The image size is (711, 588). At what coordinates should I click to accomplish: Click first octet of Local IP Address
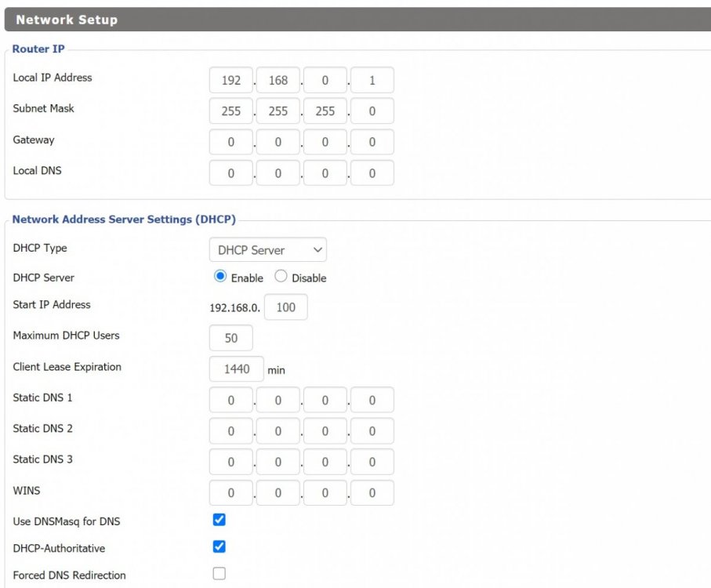[230, 80]
